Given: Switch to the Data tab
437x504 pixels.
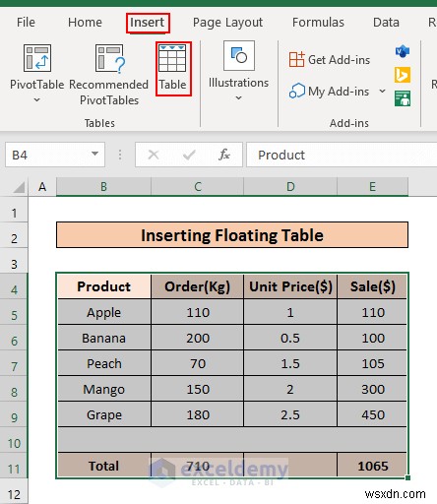Looking at the screenshot, I should tap(386, 23).
